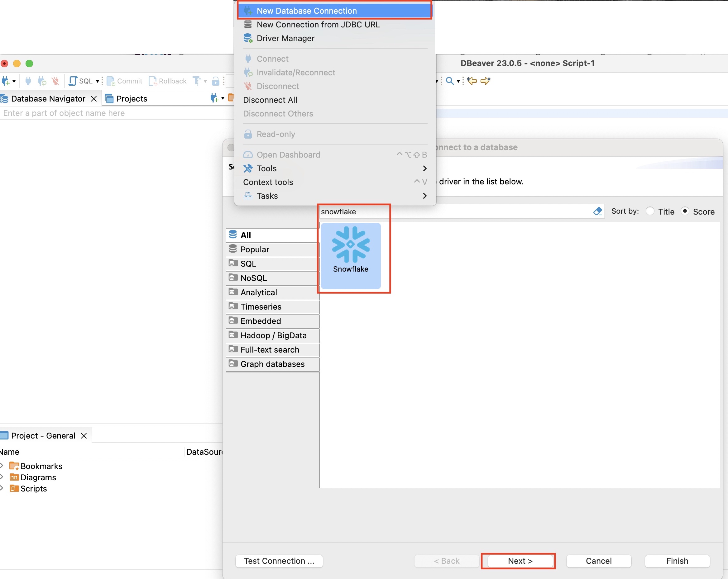Viewport: 728px width, 579px height.
Task: Switch to the Projects tab
Action: (132, 98)
